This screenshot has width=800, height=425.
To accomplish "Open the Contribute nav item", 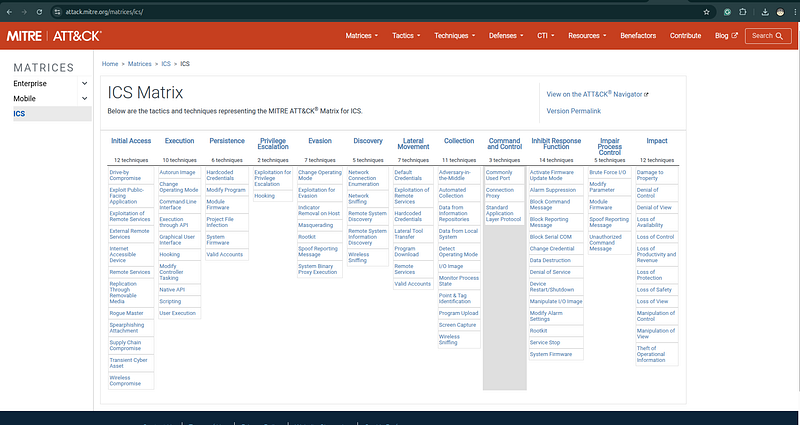I will click(x=685, y=36).
